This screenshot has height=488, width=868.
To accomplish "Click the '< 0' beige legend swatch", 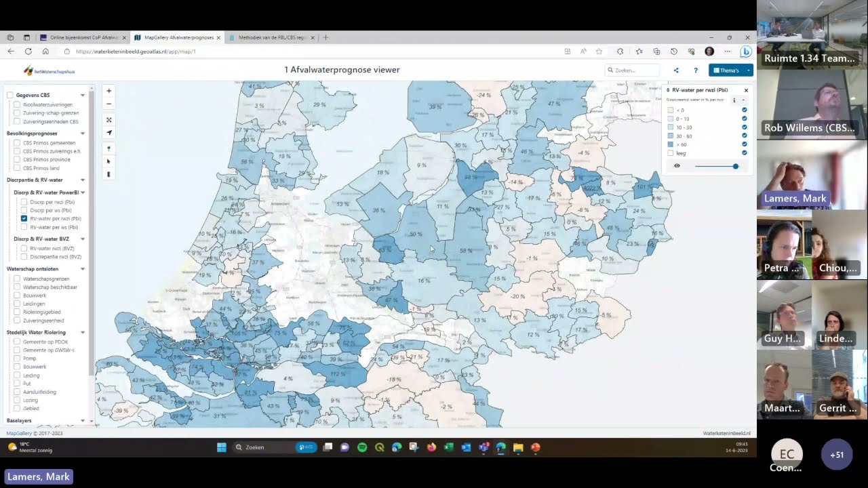I will click(671, 110).
